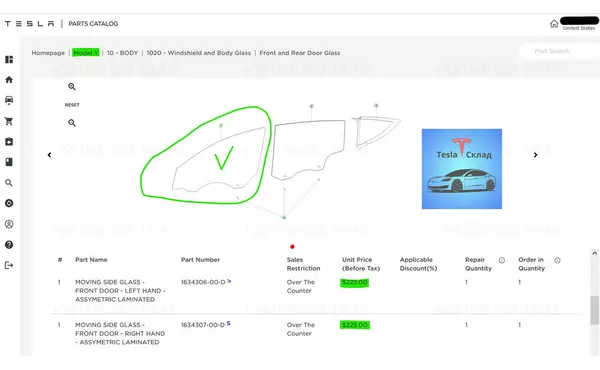Click part number 1634306-00-D

(203, 282)
